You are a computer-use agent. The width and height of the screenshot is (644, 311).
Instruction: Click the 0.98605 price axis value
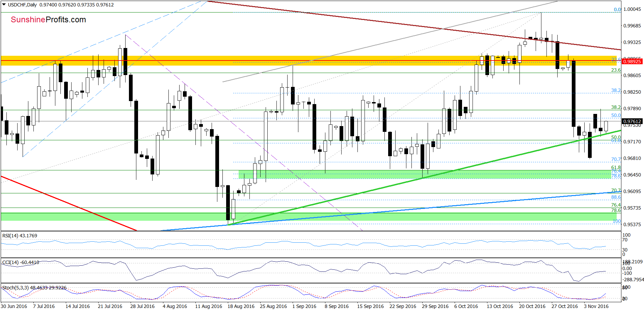click(x=632, y=75)
